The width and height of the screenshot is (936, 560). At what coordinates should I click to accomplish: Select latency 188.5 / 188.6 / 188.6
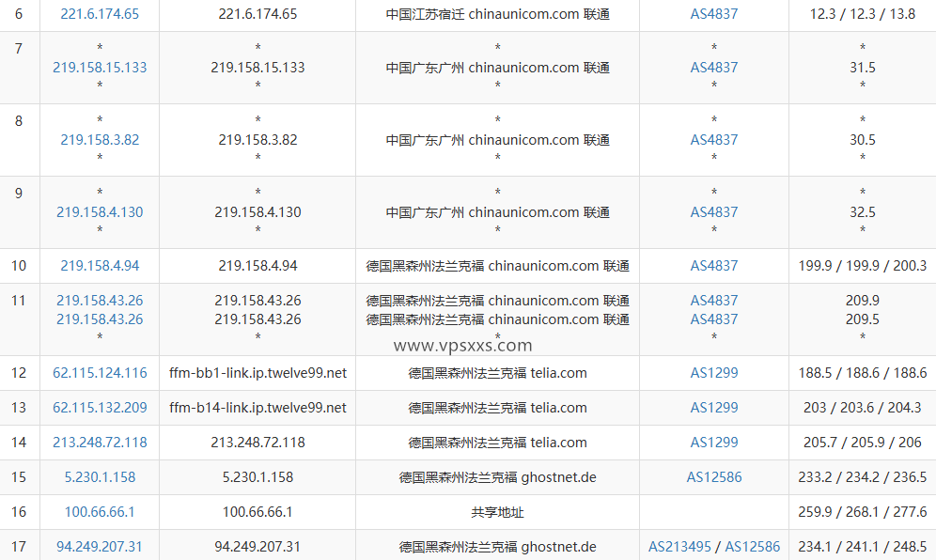(x=863, y=373)
